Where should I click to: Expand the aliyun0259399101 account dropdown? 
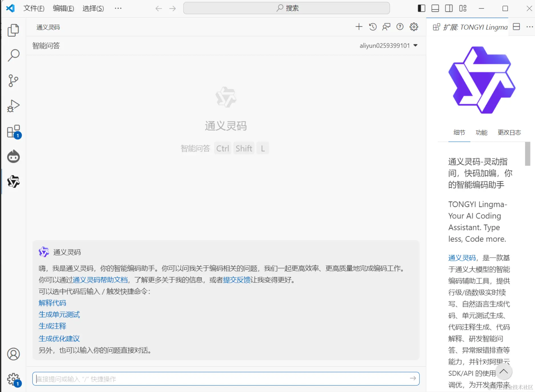[389, 46]
